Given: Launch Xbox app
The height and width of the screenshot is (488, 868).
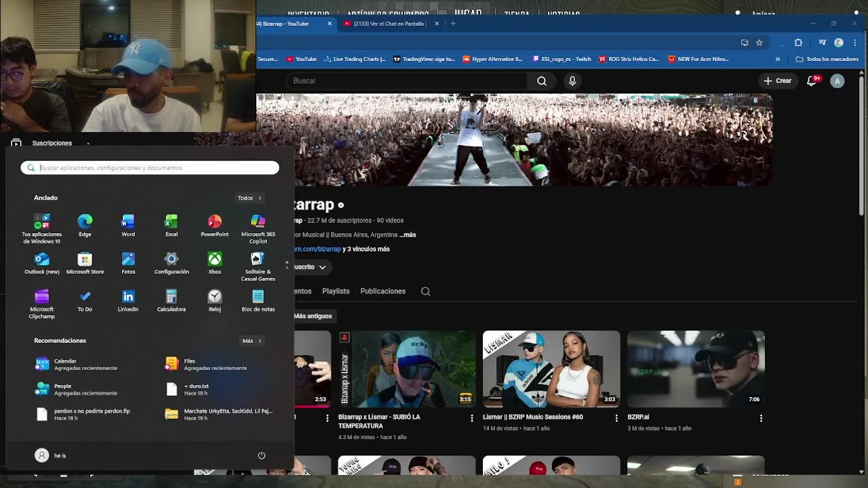Looking at the screenshot, I should (214, 264).
